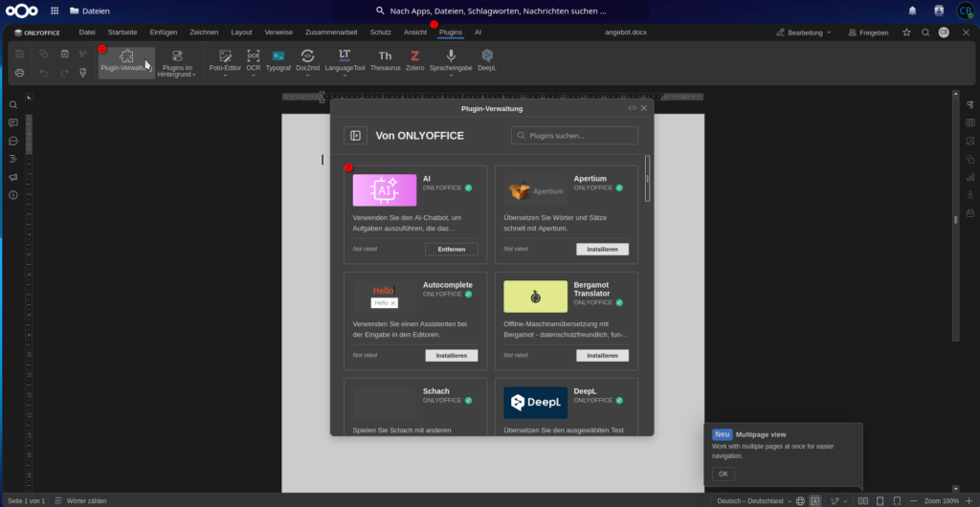
Task: Open chart settings in right sidebar
Action: pos(970,177)
